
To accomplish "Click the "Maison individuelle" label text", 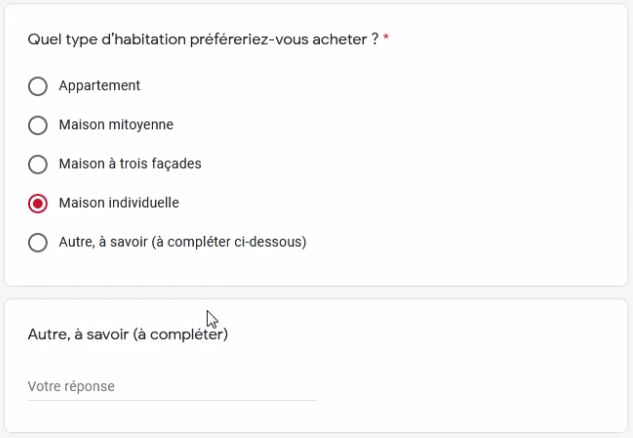I will [x=119, y=203].
